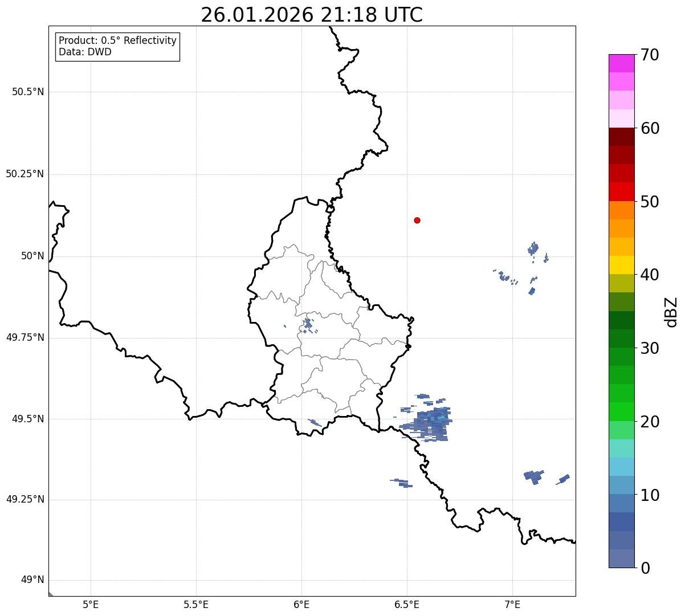Click the olive swatch just below 40 dBZ
The height and width of the screenshot is (616, 685).
click(x=622, y=283)
